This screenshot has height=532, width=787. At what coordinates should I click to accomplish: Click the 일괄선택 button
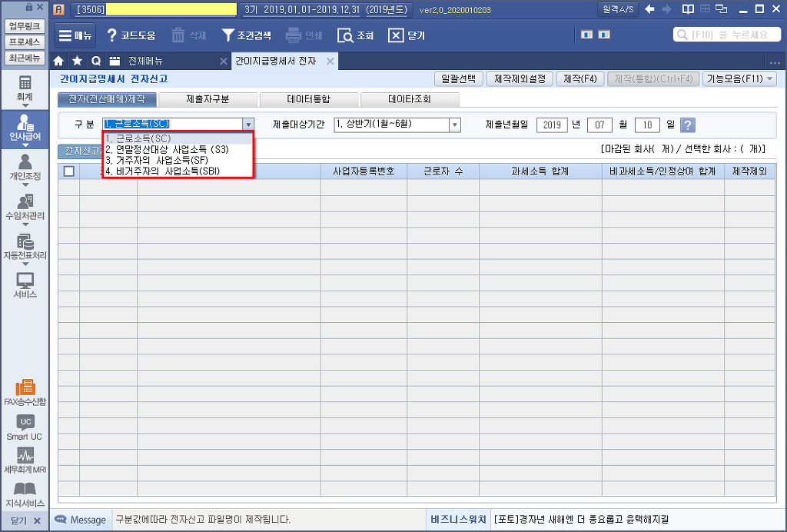458,78
